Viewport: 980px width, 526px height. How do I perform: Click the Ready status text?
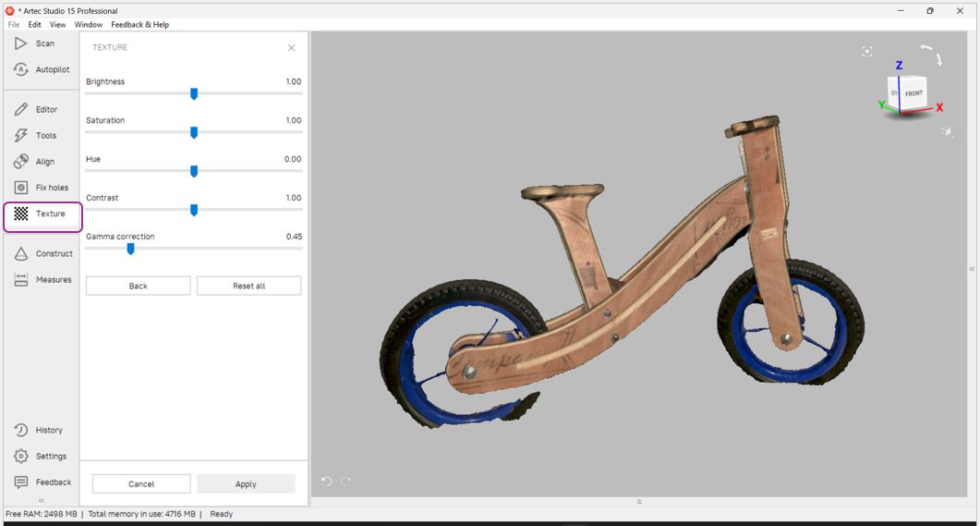pos(222,514)
